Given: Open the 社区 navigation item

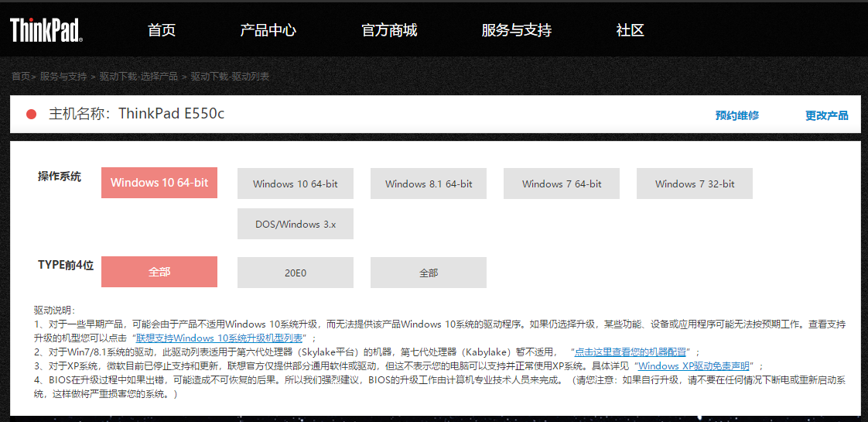Looking at the screenshot, I should coord(630,30).
